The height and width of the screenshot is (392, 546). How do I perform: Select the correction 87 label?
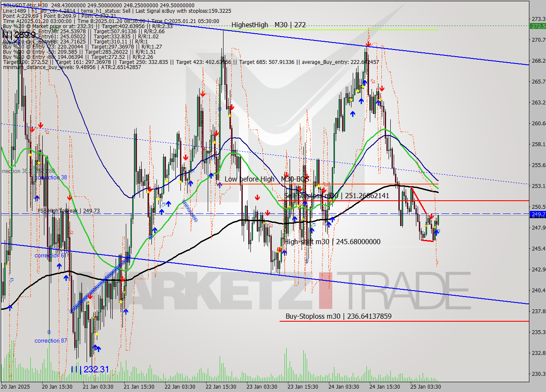pos(51,340)
